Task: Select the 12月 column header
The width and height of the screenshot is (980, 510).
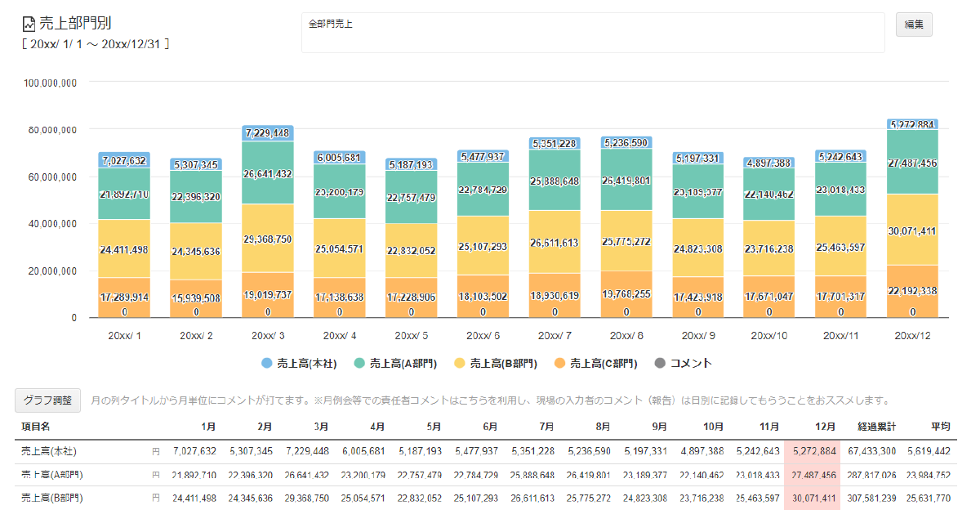Action: pos(825,427)
